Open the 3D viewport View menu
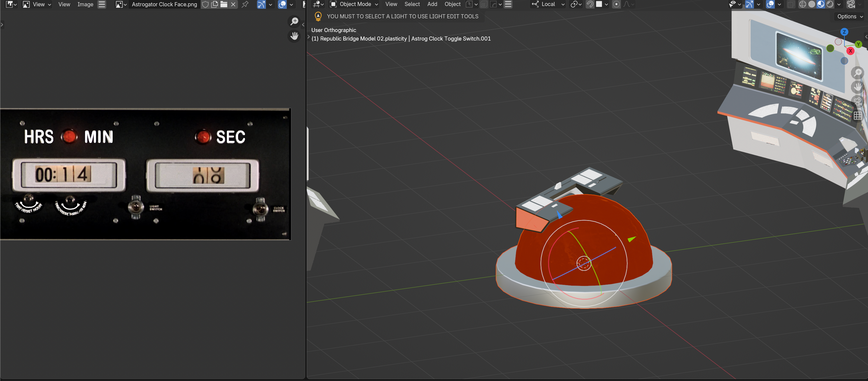Viewport: 868px width, 381px height. tap(391, 4)
